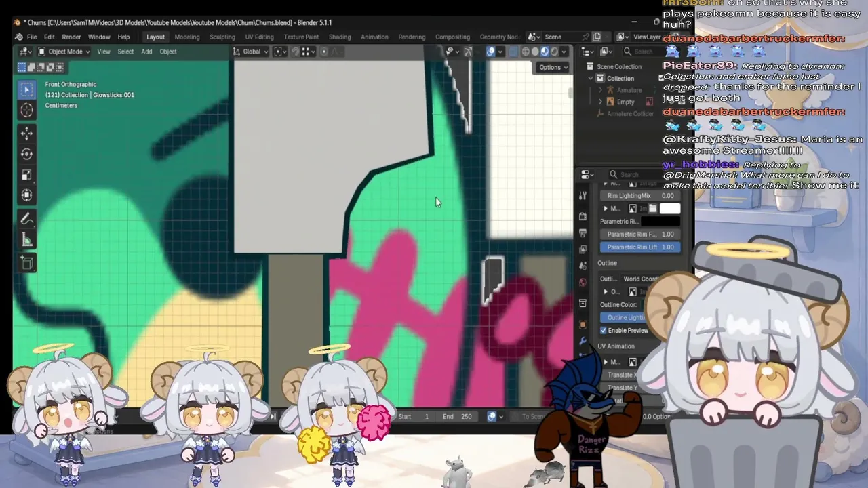Click the Parametric Rim Lift field
Image resolution: width=868 pixels, height=488 pixels.
pyautogui.click(x=640, y=247)
